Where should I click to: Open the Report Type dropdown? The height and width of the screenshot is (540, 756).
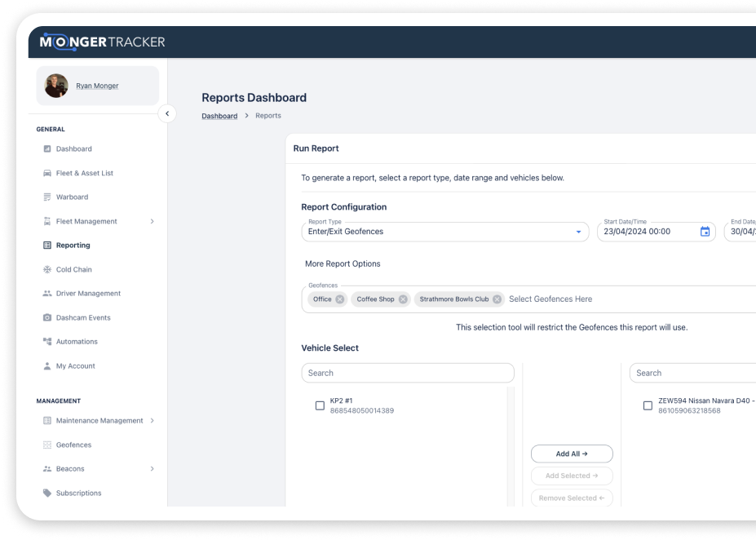(x=578, y=232)
